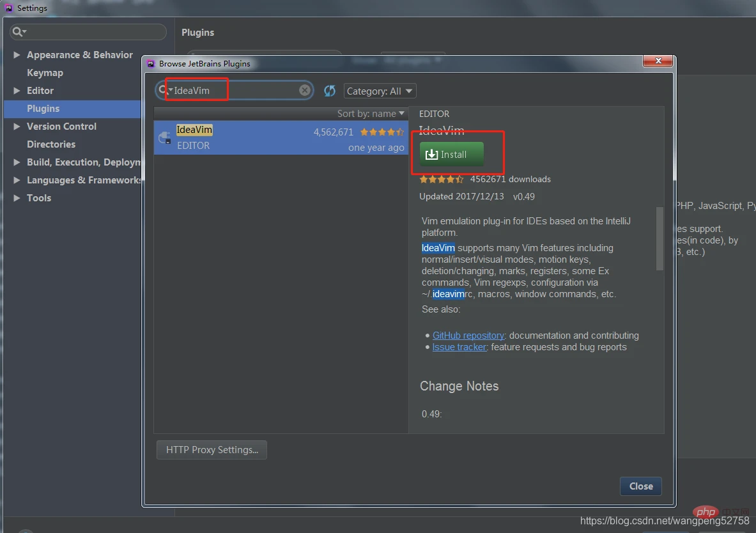Click the Browse JetBrains Plugins title icon
This screenshot has height=533, width=756.
151,63
